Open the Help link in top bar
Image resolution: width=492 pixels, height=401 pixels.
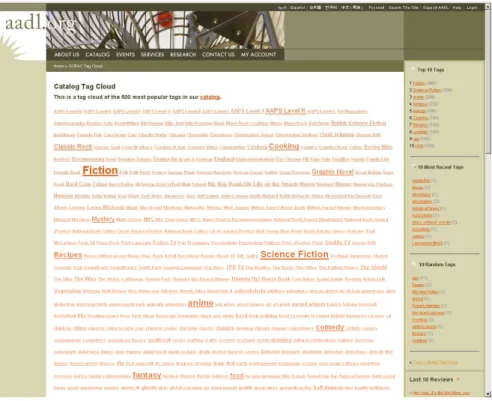click(x=457, y=7)
